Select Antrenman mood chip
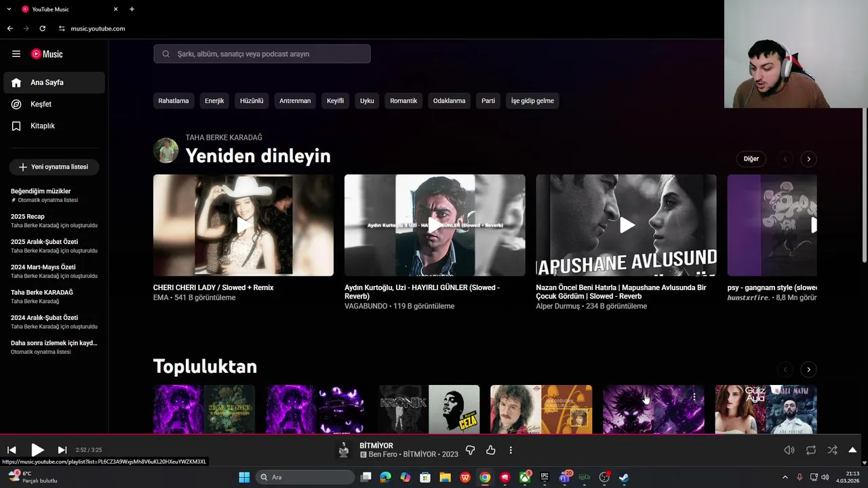The image size is (868, 488). [295, 101]
